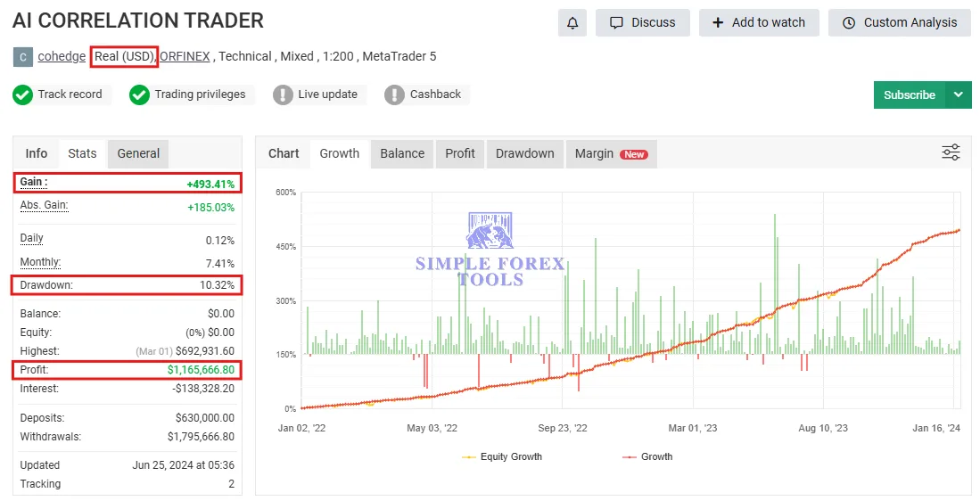This screenshot has height=501, width=980.
Task: Switch to the General tab
Action: (x=138, y=153)
